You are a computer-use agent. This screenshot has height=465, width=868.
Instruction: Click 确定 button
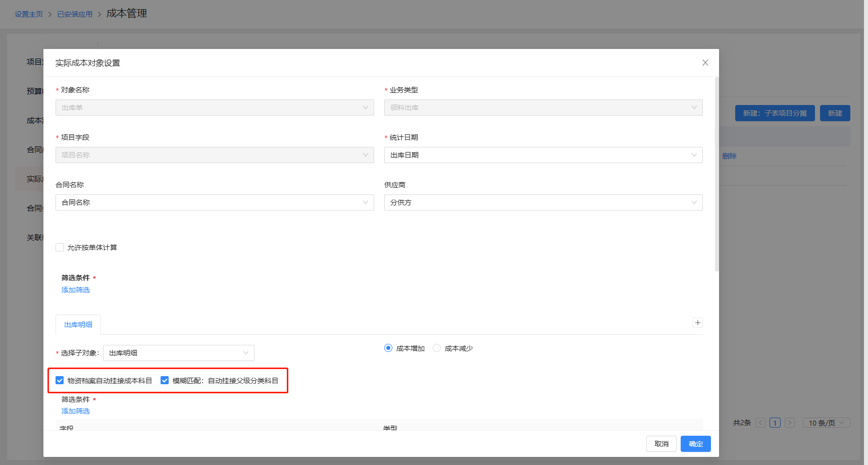click(696, 444)
